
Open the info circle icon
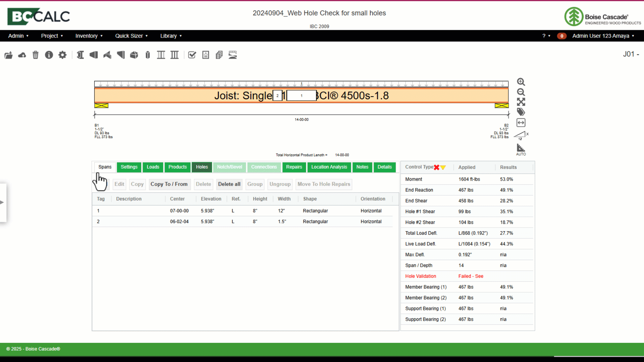pos(49,55)
